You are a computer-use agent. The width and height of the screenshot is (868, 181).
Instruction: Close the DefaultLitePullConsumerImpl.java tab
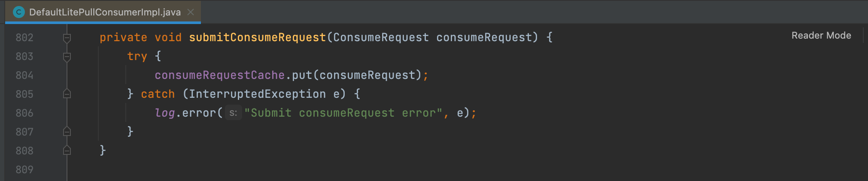point(191,12)
